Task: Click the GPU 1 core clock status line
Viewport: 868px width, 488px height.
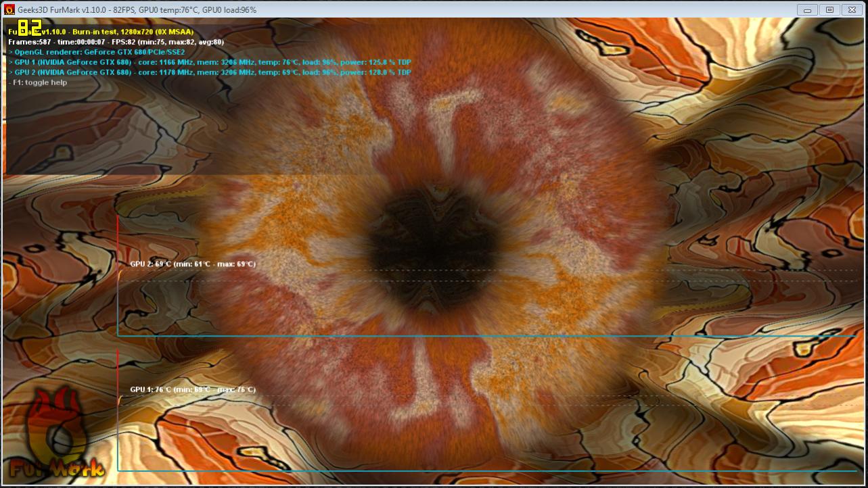Action: click(209, 62)
